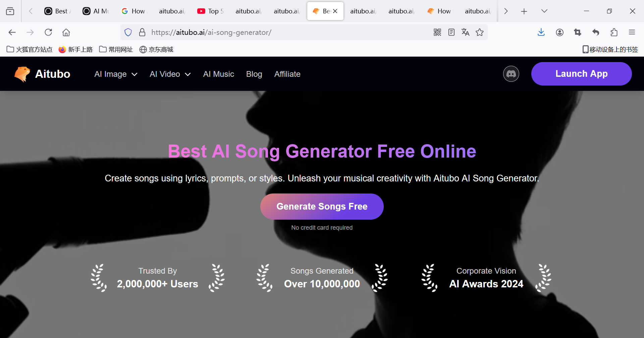
Task: Click 'Best AI Song Generator Free Online' heading
Action: pos(322,151)
